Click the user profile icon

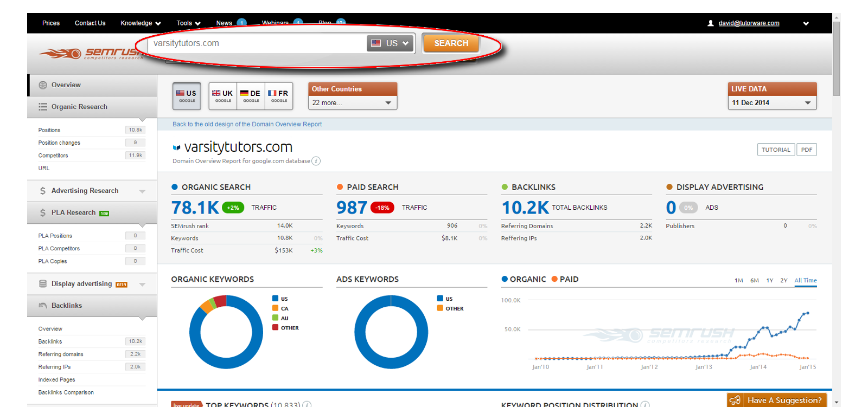click(711, 23)
